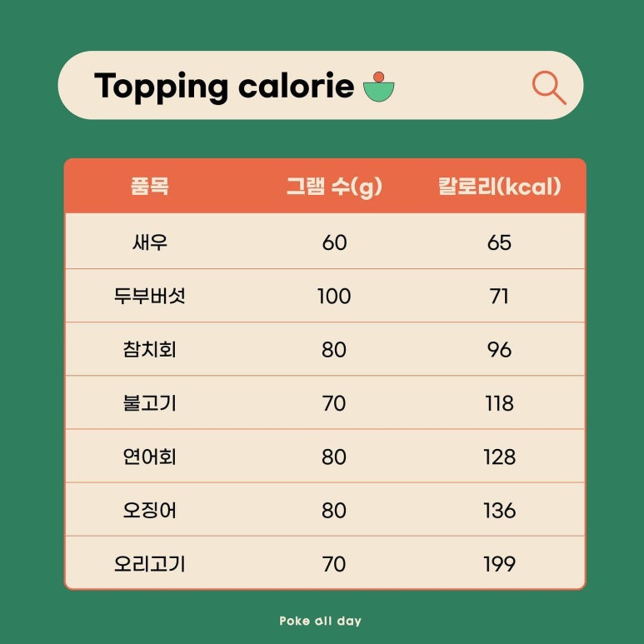The width and height of the screenshot is (644, 644).
Task: Click the 60 gram value for 새우
Action: point(334,242)
